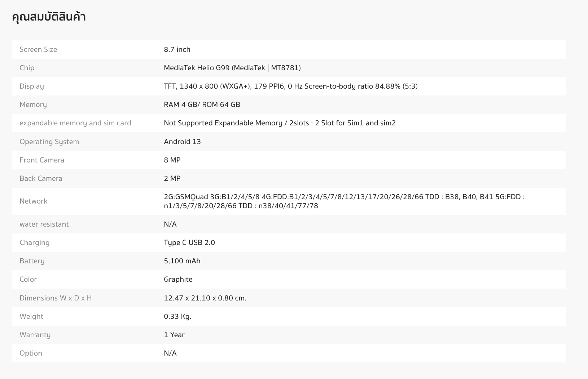This screenshot has height=379, width=588.
Task: Click the 2 MP back camera value
Action: [172, 178]
